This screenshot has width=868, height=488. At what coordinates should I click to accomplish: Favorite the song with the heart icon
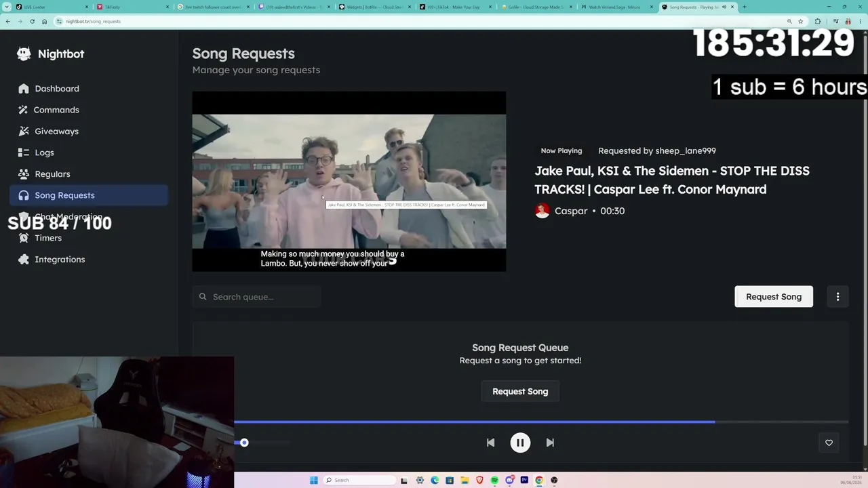pos(829,443)
